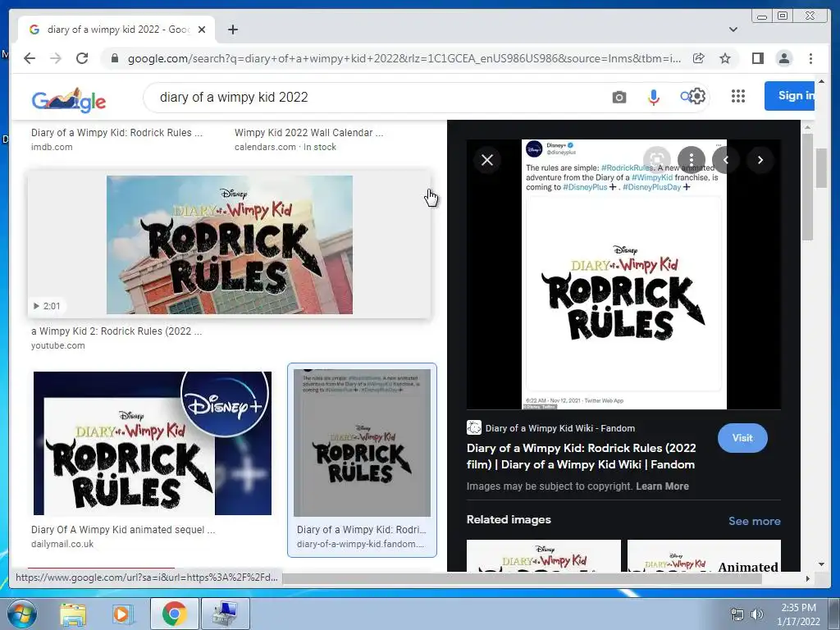Open the computer tool taskbar icon
Viewport: 840px width, 630px height.
click(x=225, y=614)
